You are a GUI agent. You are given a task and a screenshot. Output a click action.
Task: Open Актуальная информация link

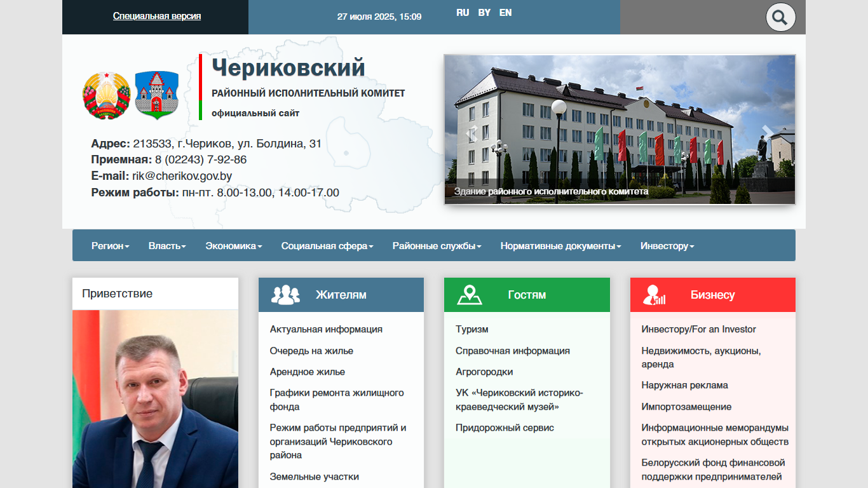[326, 329]
